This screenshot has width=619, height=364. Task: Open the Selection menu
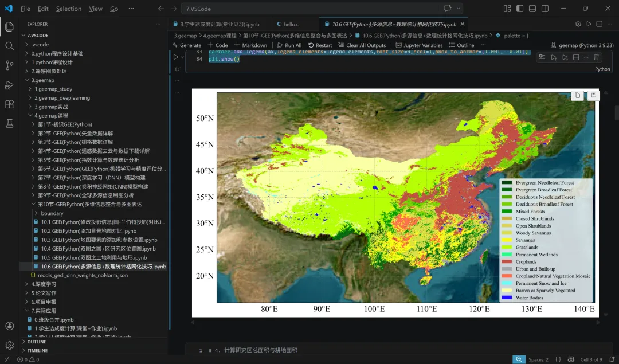[x=69, y=8]
